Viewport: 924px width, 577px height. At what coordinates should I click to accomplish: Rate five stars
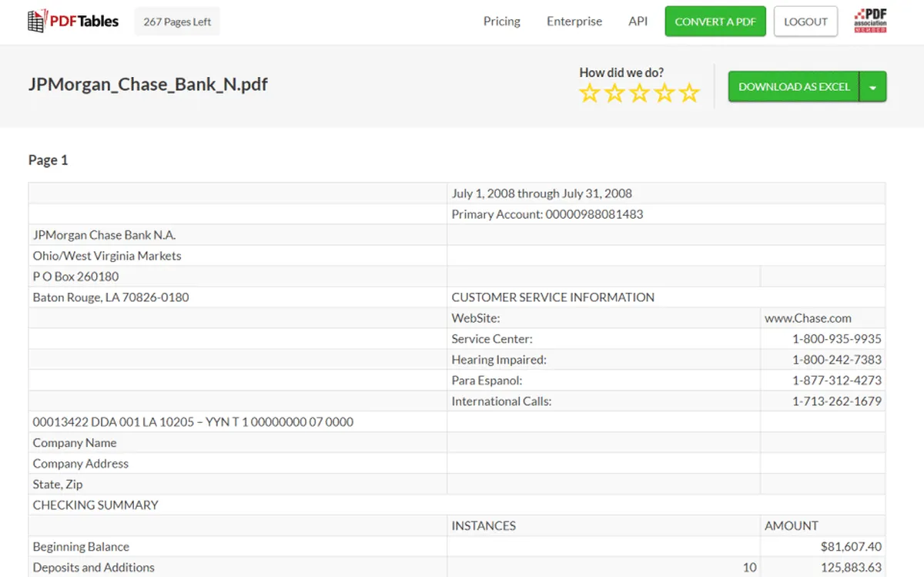pos(689,94)
